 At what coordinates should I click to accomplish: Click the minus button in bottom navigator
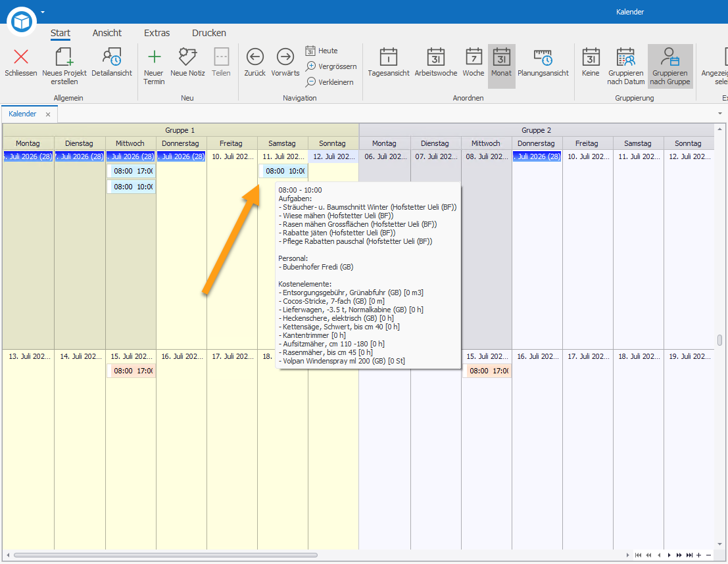(x=708, y=555)
